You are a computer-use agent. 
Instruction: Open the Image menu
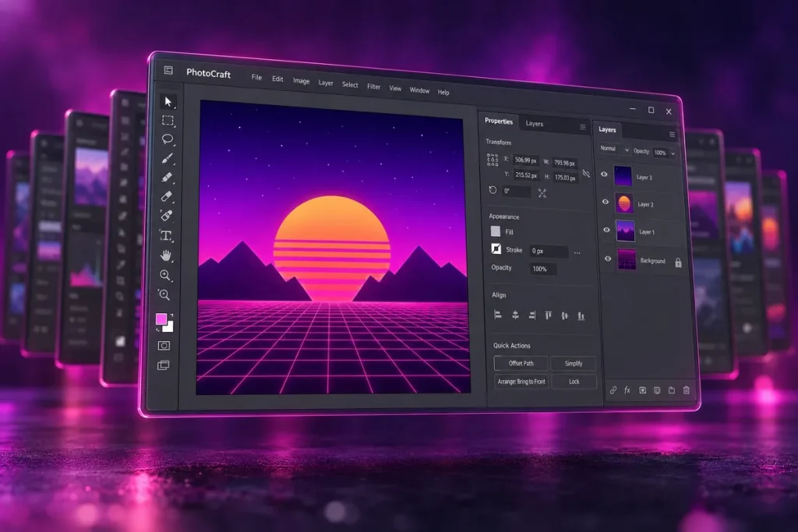(x=302, y=81)
